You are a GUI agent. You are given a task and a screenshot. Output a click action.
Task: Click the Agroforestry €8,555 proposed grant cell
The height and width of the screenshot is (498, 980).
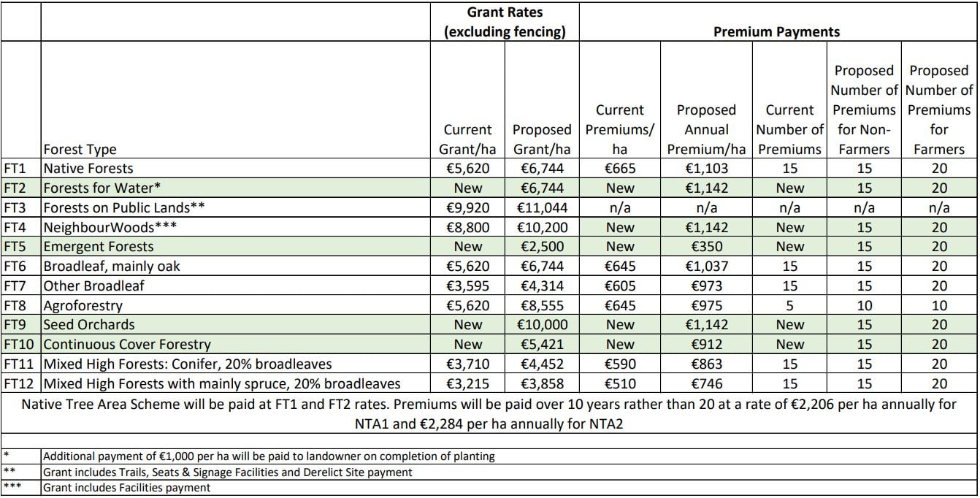pos(542,305)
